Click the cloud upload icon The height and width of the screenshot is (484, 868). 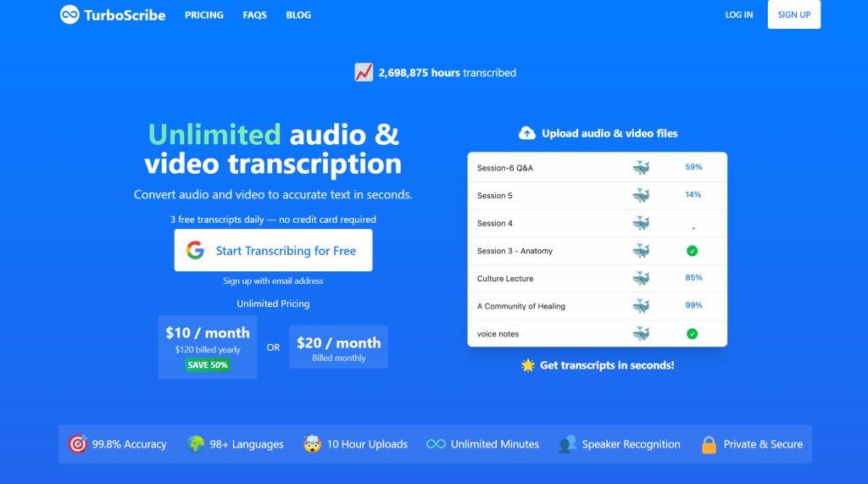526,133
